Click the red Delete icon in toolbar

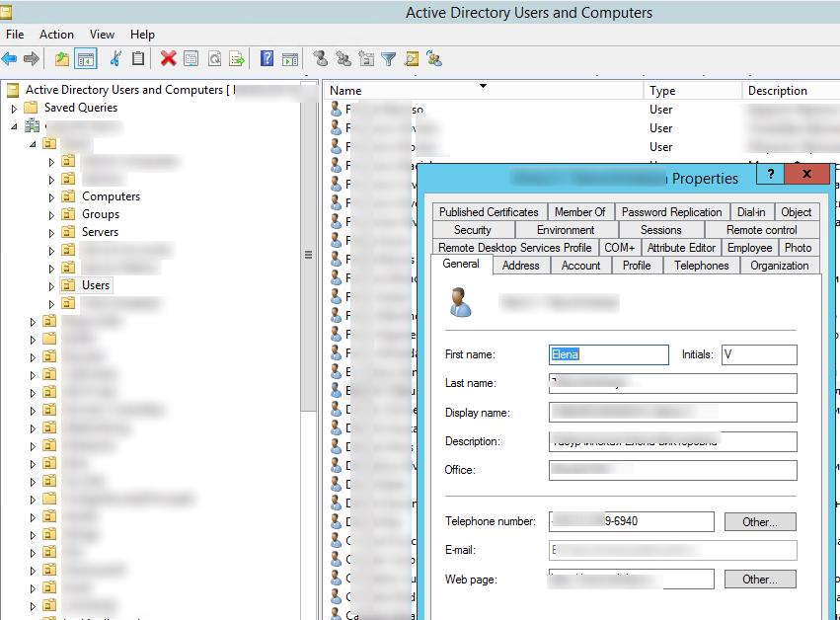click(x=168, y=59)
